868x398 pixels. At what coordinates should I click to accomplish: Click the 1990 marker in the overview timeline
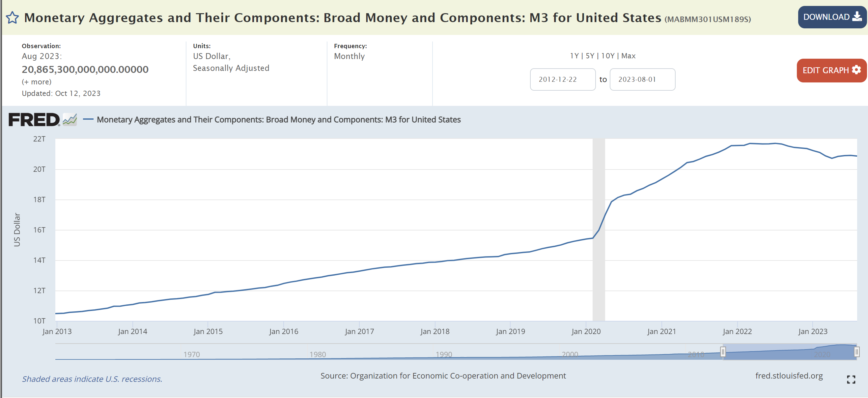coord(443,354)
